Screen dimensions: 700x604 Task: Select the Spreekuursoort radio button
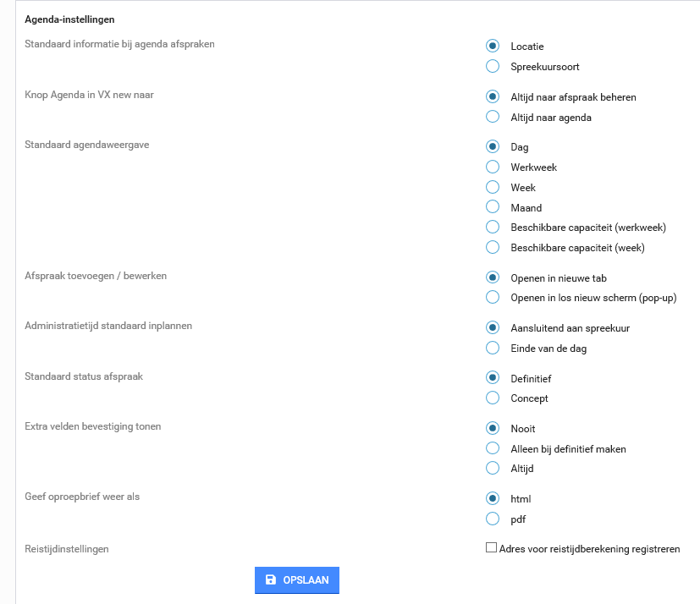(x=493, y=66)
